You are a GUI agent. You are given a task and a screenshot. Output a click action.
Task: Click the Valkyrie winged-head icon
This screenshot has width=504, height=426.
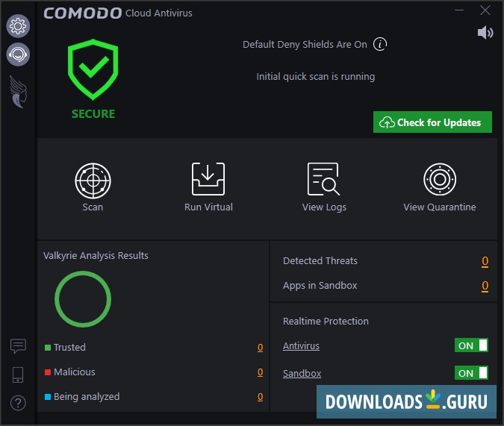(x=18, y=92)
